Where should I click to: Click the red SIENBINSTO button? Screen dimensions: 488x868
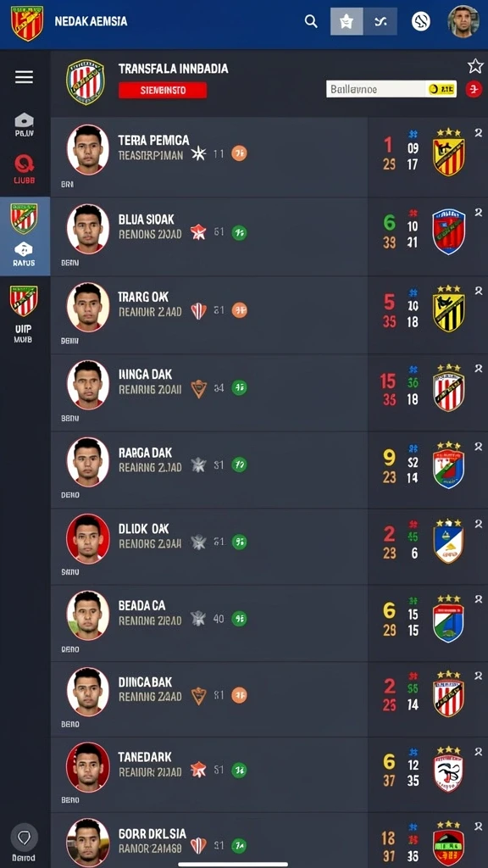(163, 90)
